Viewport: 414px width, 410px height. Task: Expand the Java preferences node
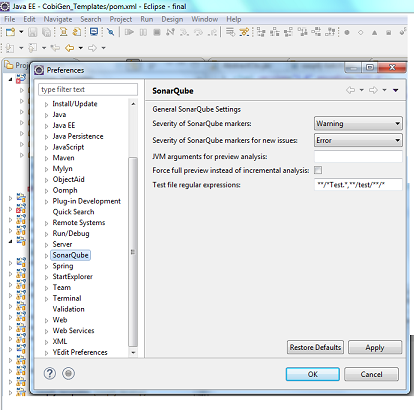click(46, 115)
